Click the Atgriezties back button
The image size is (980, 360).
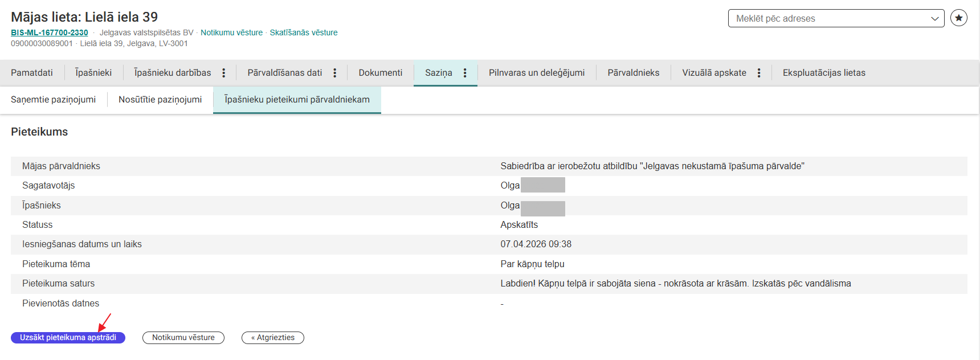[273, 338]
